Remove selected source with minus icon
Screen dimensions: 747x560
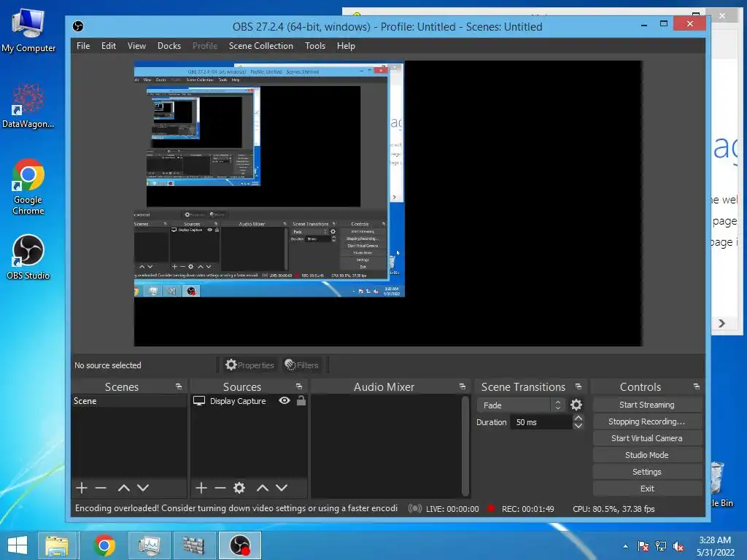point(220,488)
